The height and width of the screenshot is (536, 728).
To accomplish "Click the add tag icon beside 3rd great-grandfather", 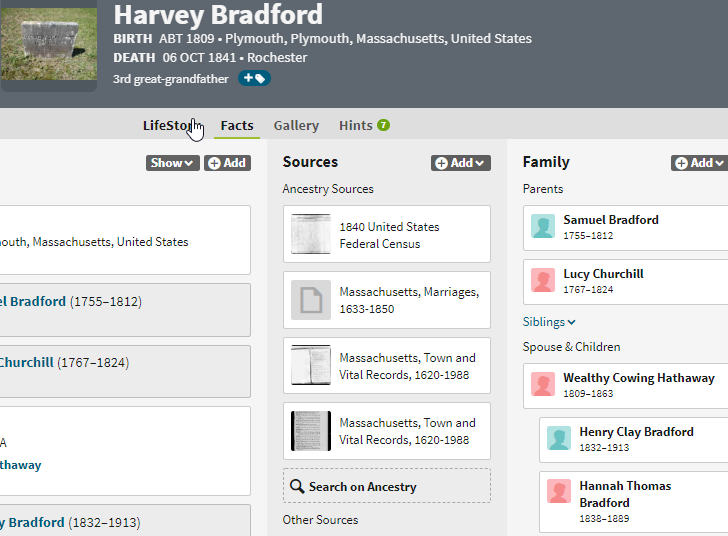I will point(254,79).
